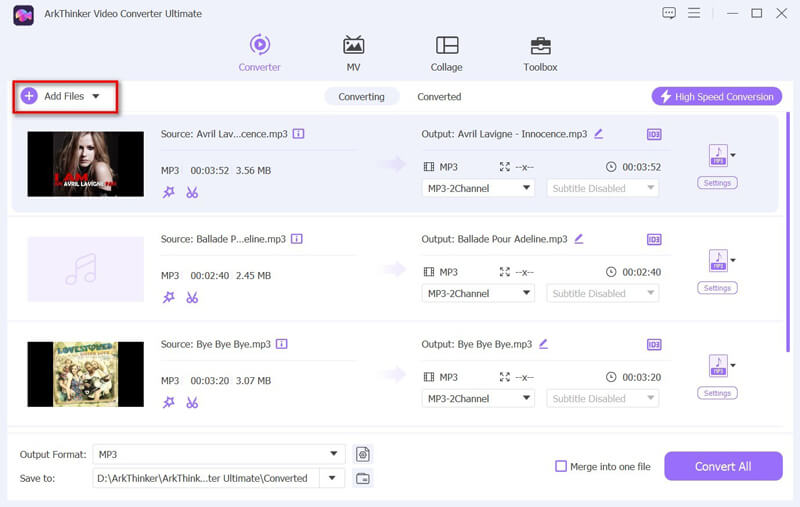View info for Bye Bye Bye source file
The width and height of the screenshot is (800, 507).
coord(282,344)
